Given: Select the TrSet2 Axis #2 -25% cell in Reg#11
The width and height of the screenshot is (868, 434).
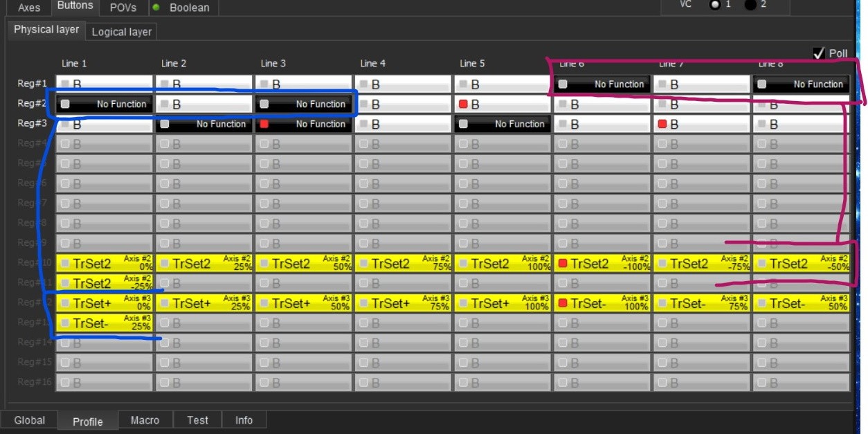Looking at the screenshot, I should [104, 283].
